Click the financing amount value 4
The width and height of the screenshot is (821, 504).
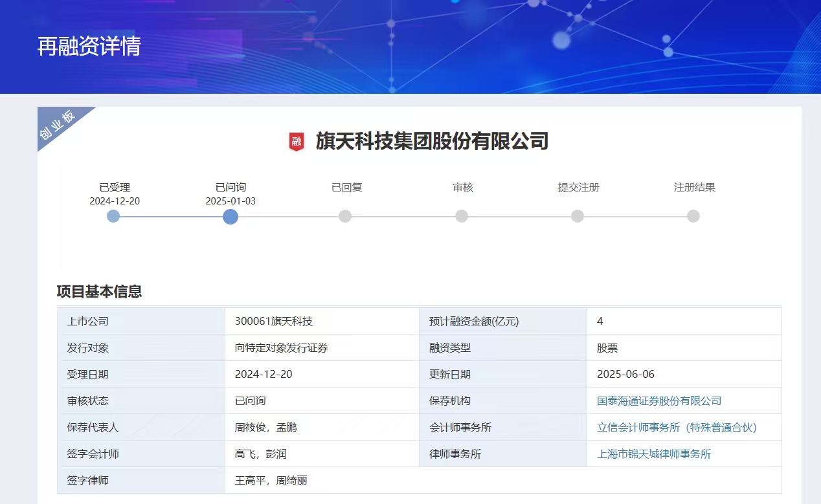[600, 322]
